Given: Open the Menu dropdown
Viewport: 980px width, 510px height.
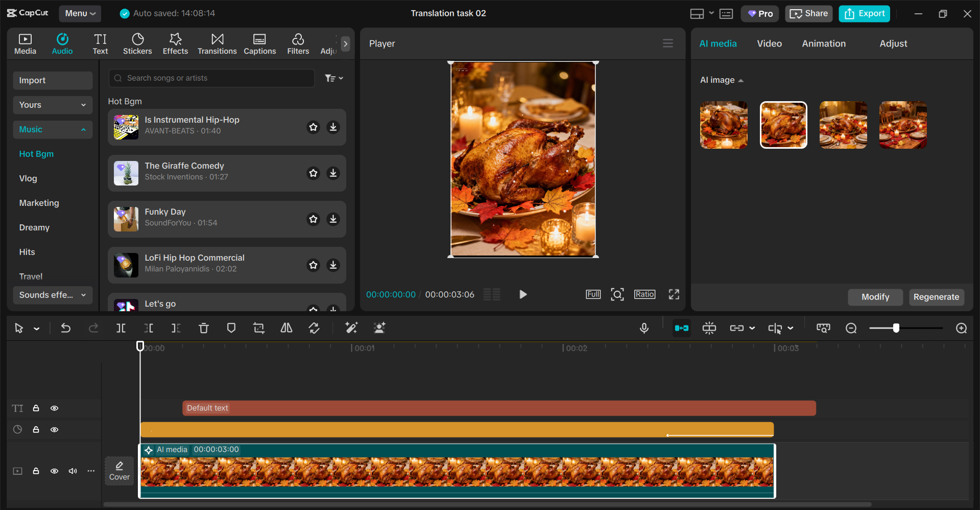Looking at the screenshot, I should pos(80,13).
